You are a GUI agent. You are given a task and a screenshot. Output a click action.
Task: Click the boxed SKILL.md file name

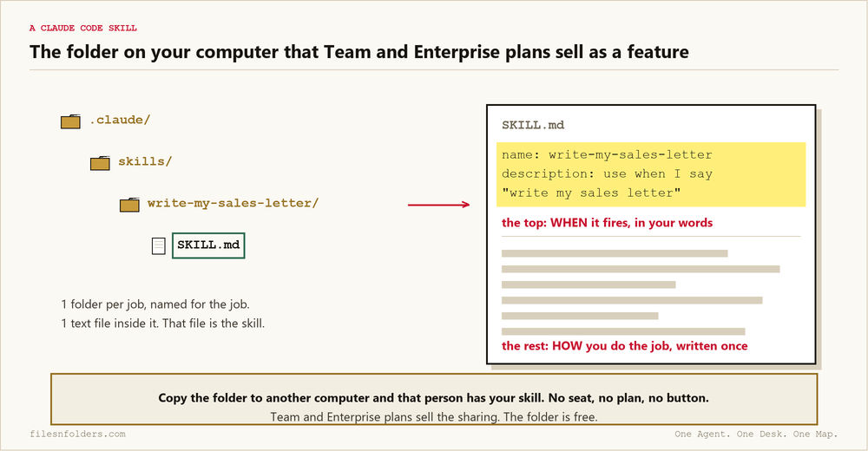(208, 245)
